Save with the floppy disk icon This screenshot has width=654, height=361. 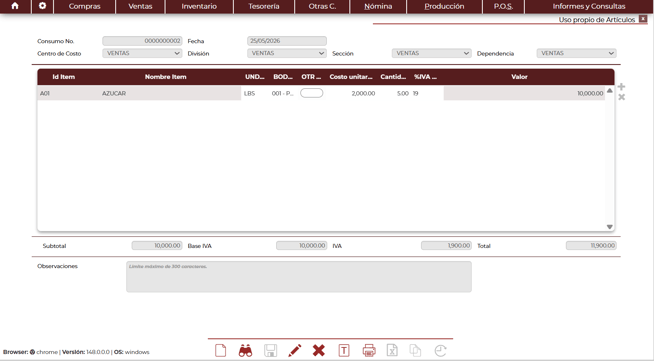[x=270, y=351]
